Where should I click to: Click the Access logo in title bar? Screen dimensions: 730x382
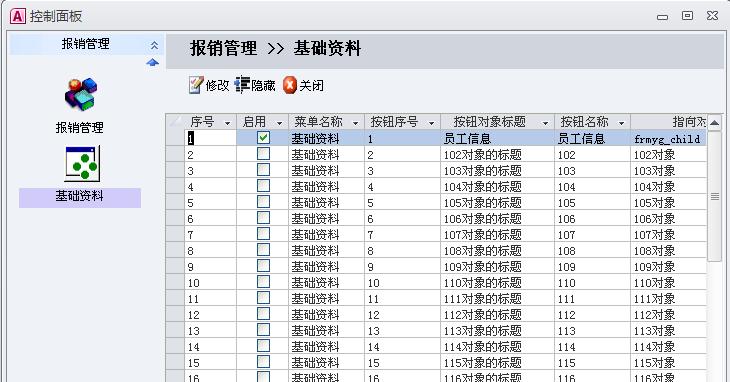point(17,16)
